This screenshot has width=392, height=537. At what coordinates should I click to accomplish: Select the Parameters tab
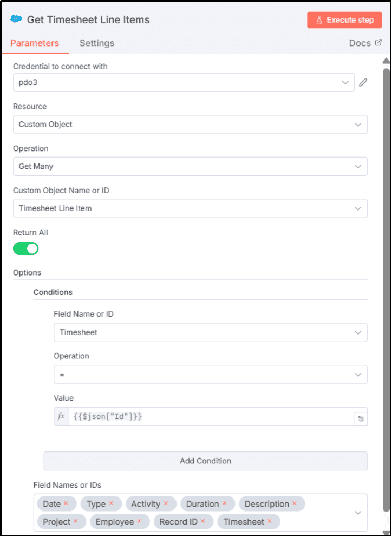point(35,43)
